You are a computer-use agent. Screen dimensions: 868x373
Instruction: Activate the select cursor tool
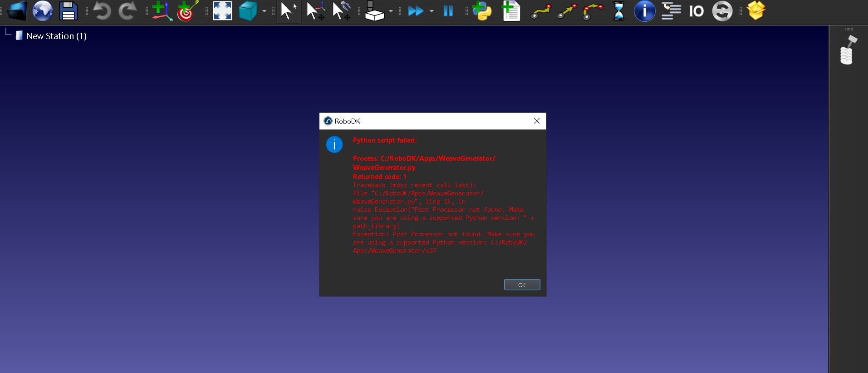[289, 11]
